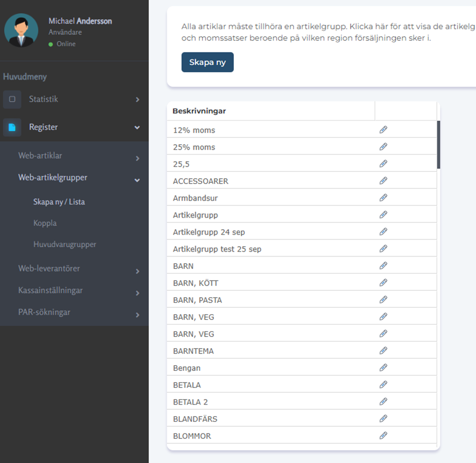Image resolution: width=476 pixels, height=463 pixels.
Task: Edit the ACCESSOARER article group
Action: coord(383,181)
